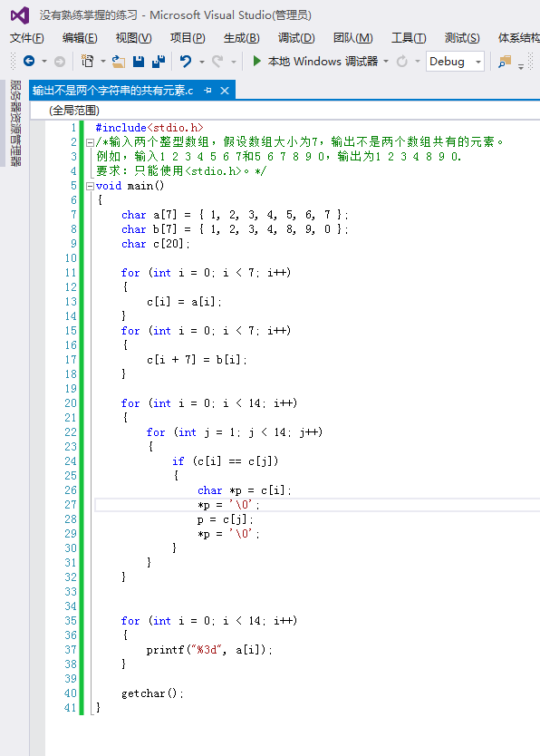Open the 调试(D) menu
540x756 pixels.
tap(296, 37)
